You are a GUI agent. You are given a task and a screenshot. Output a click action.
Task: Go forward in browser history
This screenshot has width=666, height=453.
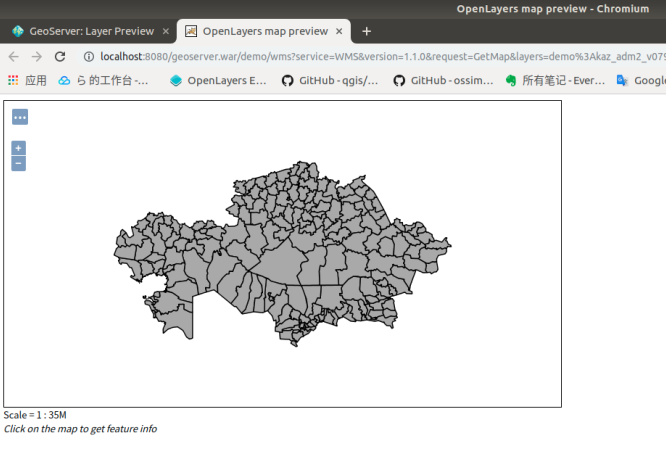click(37, 57)
